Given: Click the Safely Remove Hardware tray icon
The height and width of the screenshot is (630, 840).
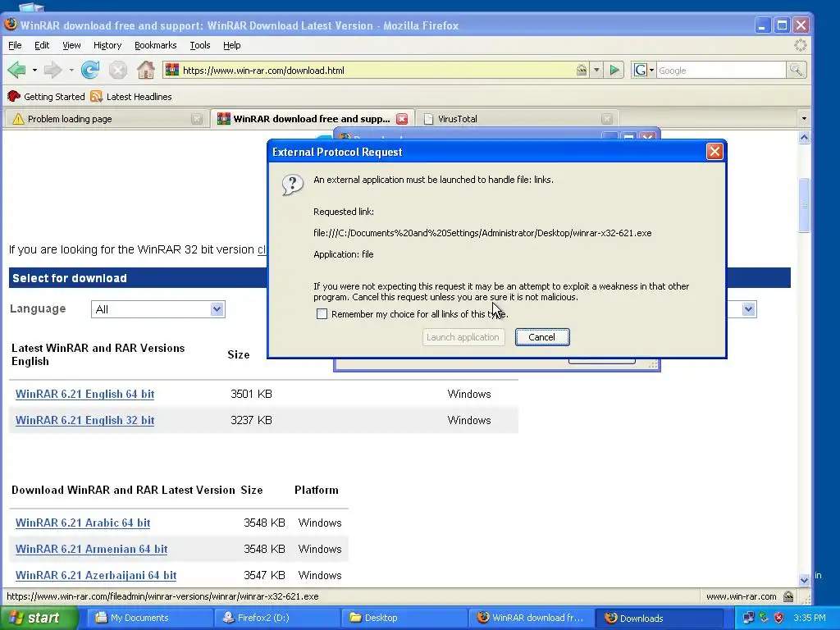Looking at the screenshot, I should [x=764, y=618].
